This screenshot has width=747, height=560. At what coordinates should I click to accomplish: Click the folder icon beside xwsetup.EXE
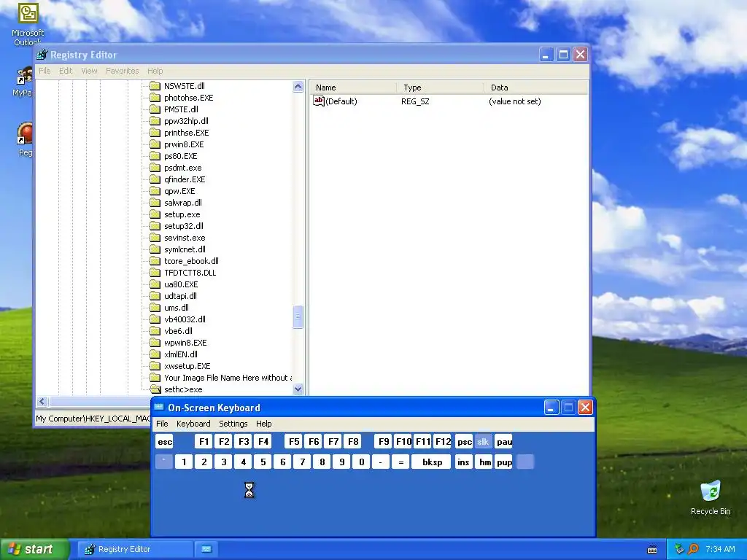point(155,366)
